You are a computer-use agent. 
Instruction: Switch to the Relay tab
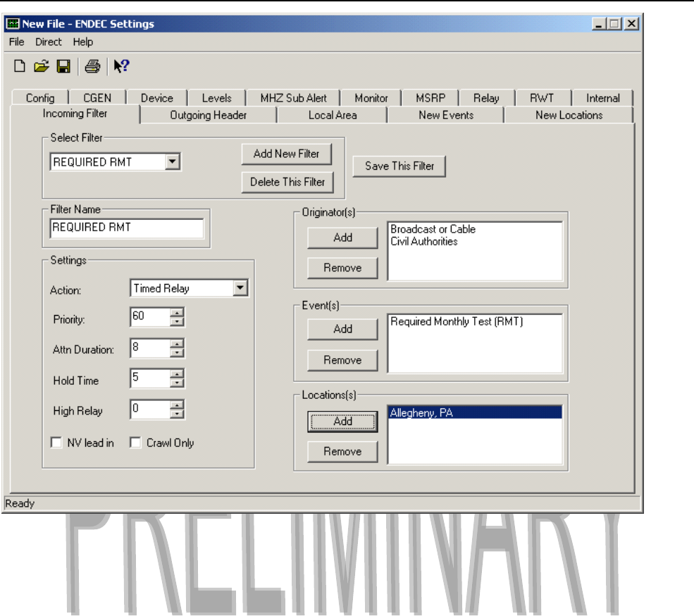(x=486, y=98)
